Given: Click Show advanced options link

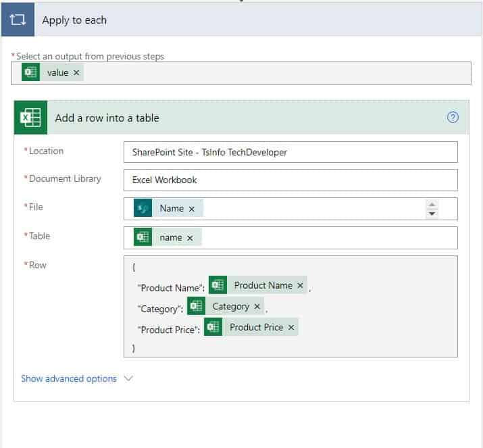Looking at the screenshot, I should pyautogui.click(x=69, y=378).
